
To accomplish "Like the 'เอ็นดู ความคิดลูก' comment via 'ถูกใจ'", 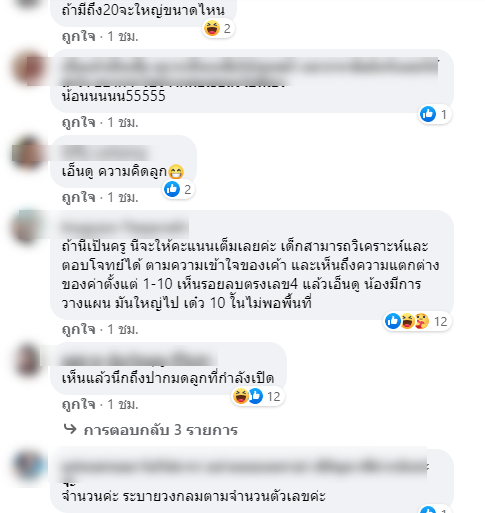I will click(79, 197).
